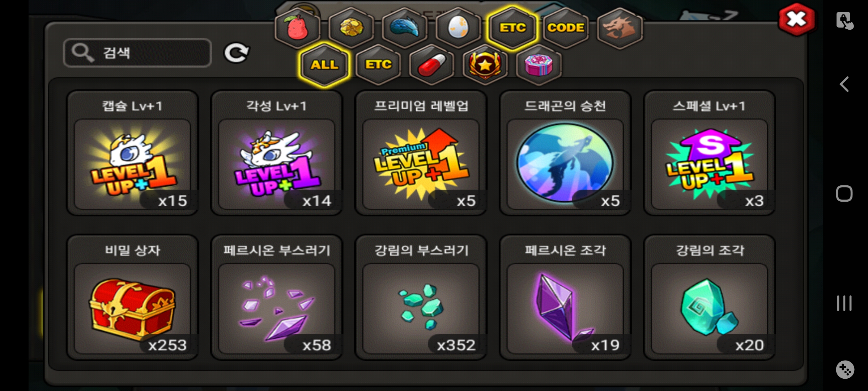Click the refresh arrow next to search
The image size is (868, 391).
pyautogui.click(x=236, y=53)
